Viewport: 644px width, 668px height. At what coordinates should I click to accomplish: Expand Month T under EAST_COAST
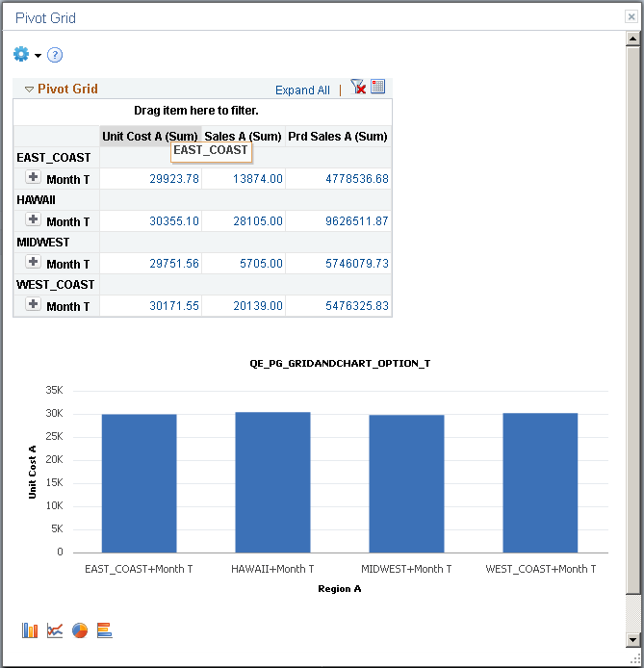pos(33,178)
